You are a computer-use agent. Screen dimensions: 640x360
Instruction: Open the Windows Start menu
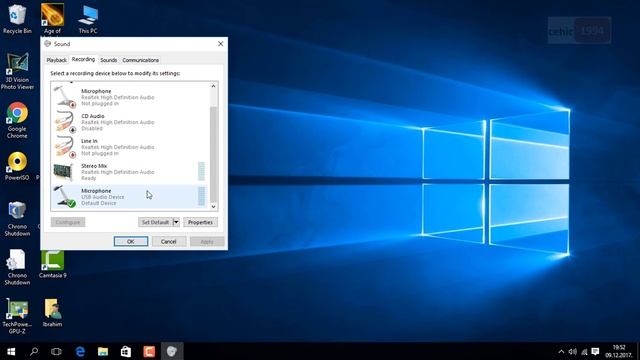click(11, 351)
